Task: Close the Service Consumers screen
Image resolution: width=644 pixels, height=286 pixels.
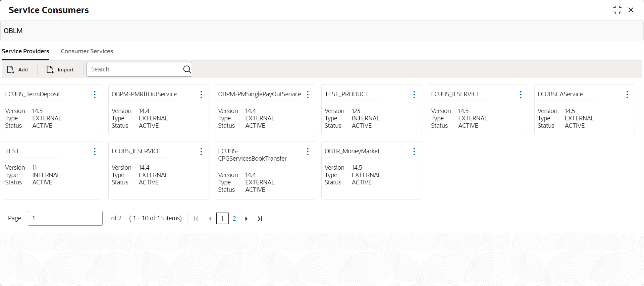Action: point(631,10)
